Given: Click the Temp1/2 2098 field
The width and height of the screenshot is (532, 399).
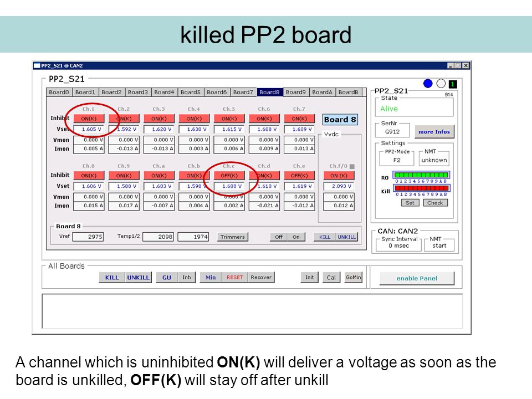Looking at the screenshot, I should [158, 237].
